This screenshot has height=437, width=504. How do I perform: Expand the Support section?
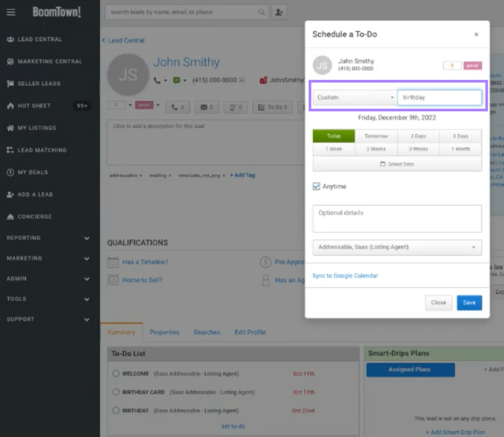tap(48, 319)
